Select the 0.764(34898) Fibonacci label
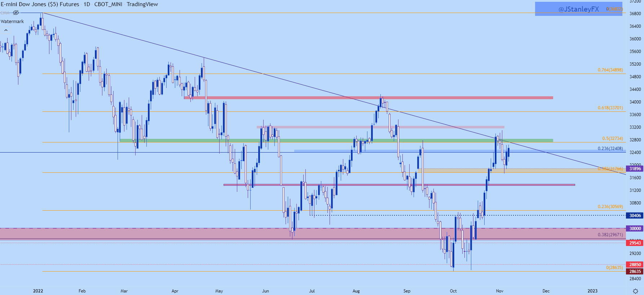Image resolution: width=644 pixels, height=295 pixels. (x=610, y=70)
